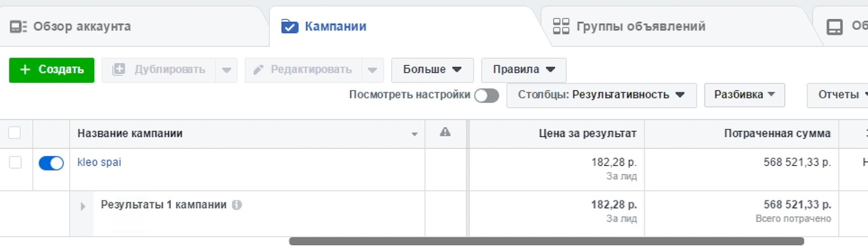Viewport: 868px width, 248px height.
Task: Open the kleo spai campaign link
Action: point(100,162)
